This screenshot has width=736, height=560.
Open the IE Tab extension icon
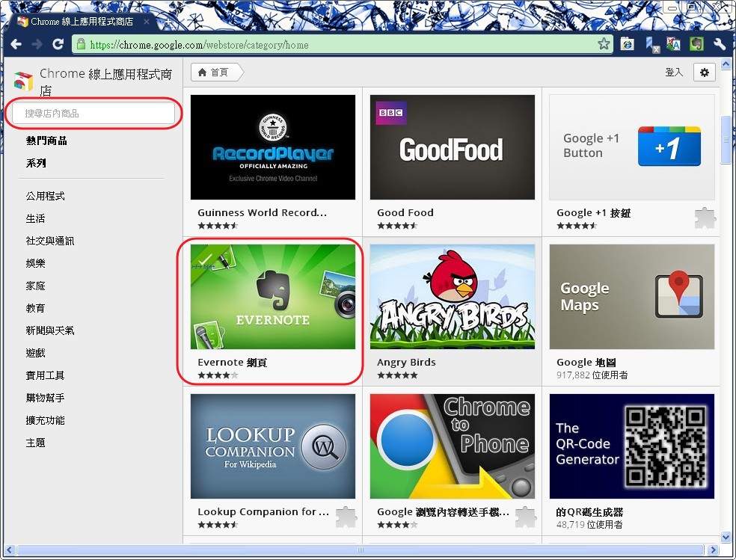click(628, 45)
